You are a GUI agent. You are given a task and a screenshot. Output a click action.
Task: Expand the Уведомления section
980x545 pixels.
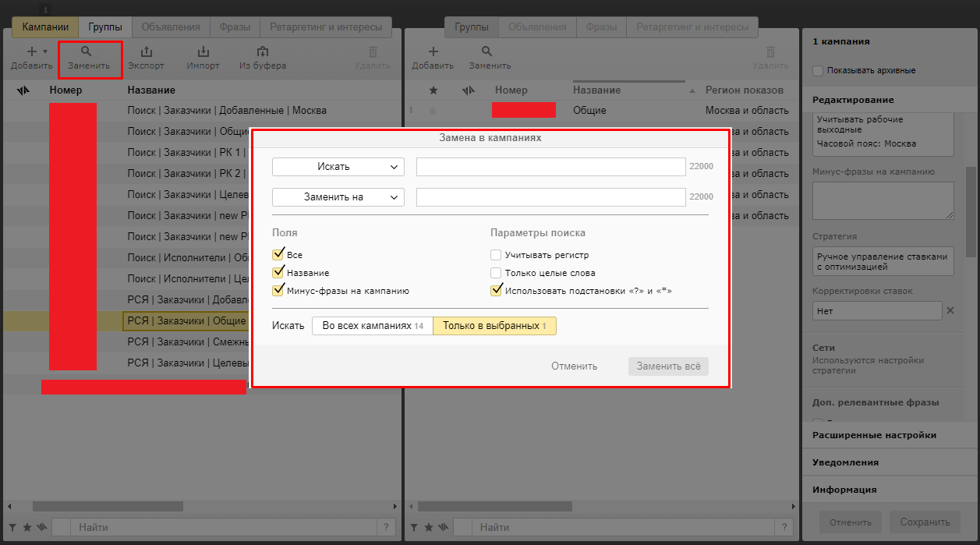click(x=888, y=462)
